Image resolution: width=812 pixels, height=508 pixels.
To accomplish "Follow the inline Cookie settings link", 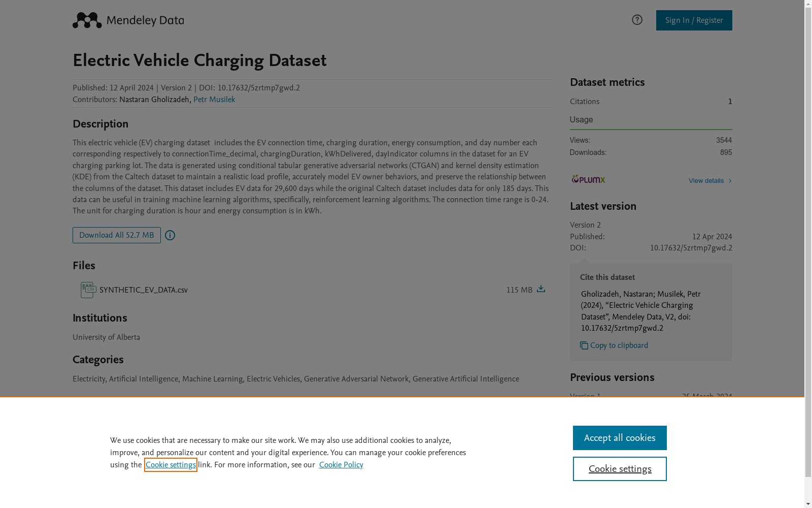I will (171, 465).
